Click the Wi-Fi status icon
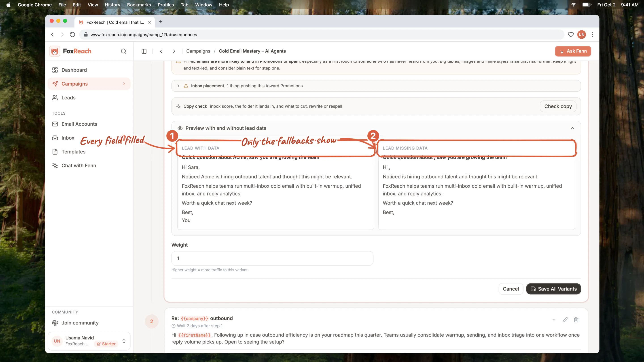644x362 pixels. [x=574, y=5]
